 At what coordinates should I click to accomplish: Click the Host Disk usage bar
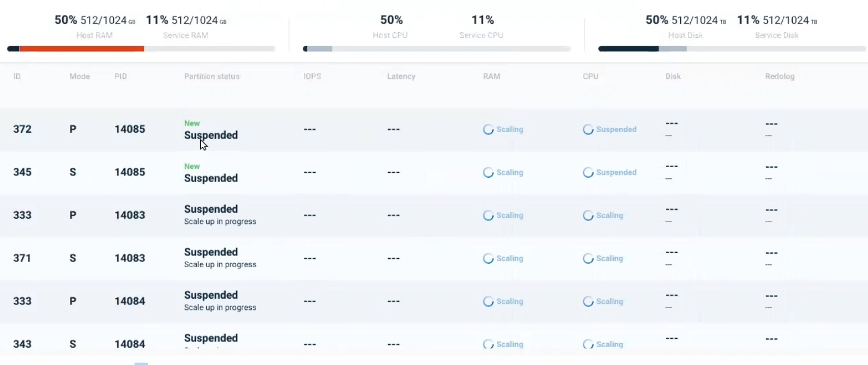click(x=732, y=49)
